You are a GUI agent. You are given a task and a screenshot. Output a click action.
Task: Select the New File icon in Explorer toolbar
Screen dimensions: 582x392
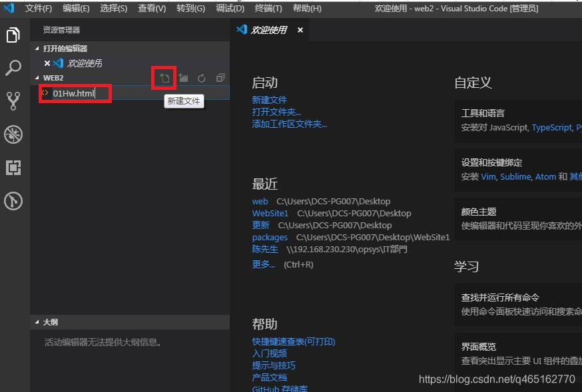point(164,77)
